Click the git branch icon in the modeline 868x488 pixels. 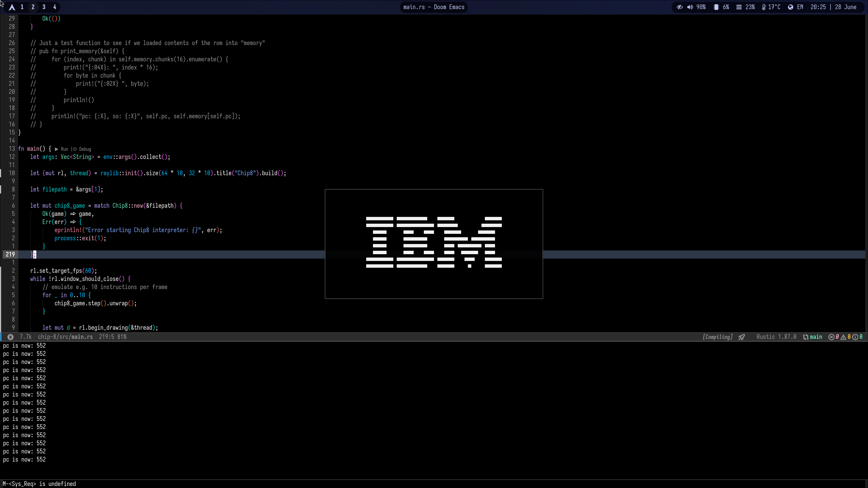click(806, 337)
